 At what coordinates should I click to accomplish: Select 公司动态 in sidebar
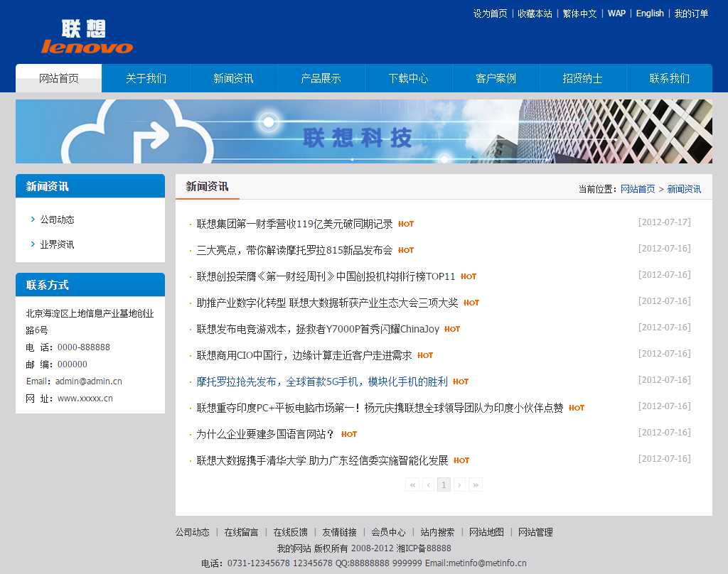[57, 220]
